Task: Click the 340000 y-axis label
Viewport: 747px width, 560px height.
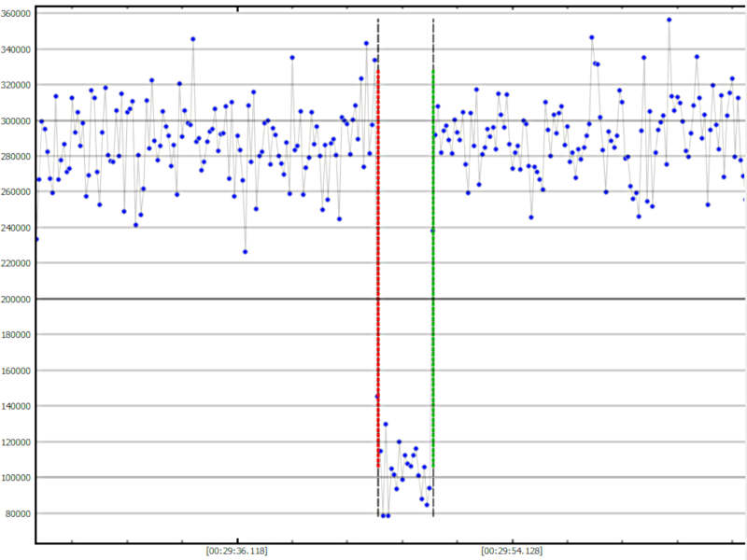Action: [x=17, y=50]
